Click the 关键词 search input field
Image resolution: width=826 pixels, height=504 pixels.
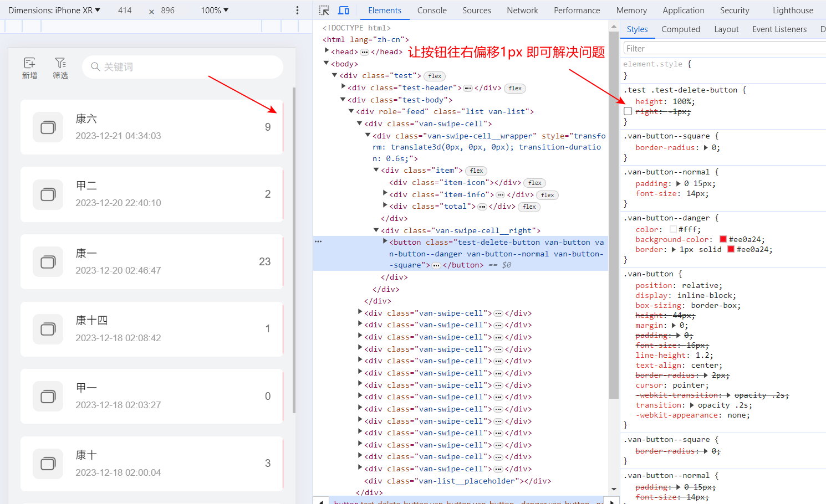click(x=183, y=67)
